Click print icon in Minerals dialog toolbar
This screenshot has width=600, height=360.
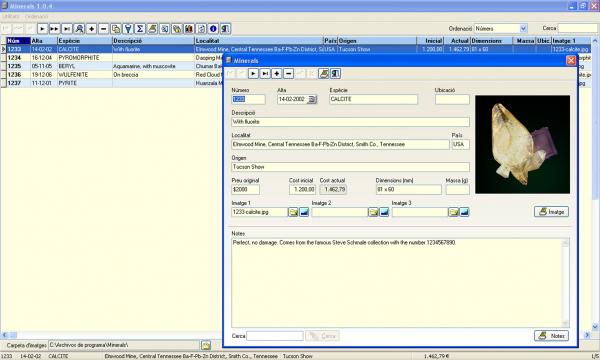324,73
